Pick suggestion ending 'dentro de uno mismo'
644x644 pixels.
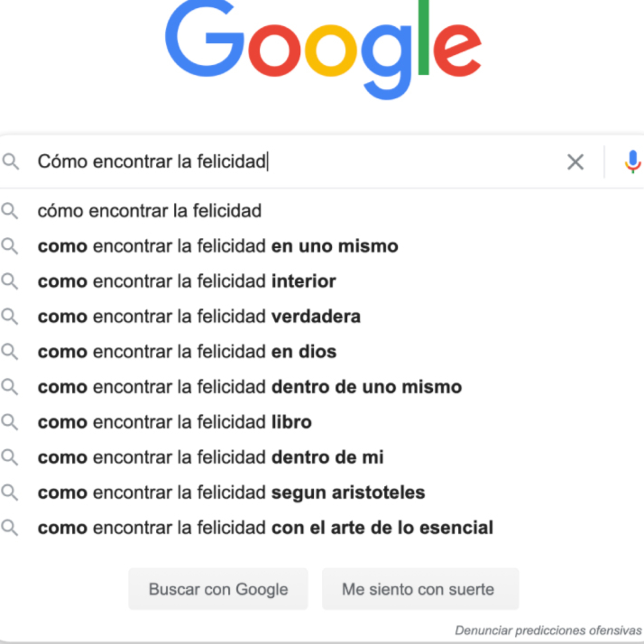[249, 387]
